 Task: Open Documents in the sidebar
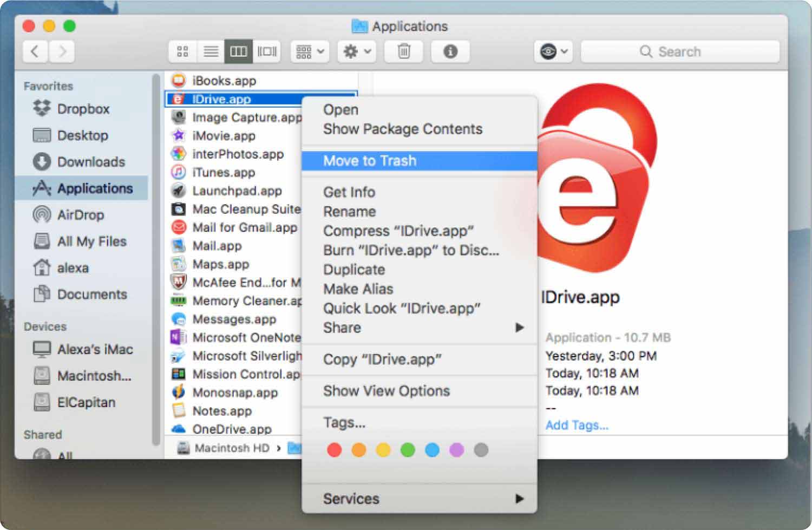(80, 295)
